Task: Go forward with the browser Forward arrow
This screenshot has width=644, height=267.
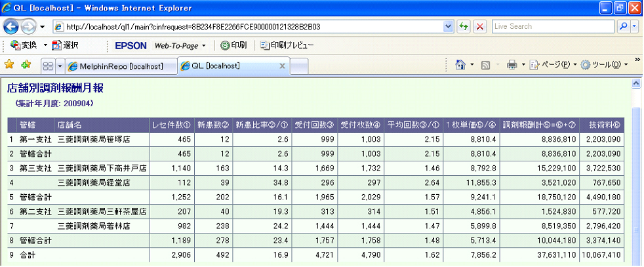Action: pos(28,27)
